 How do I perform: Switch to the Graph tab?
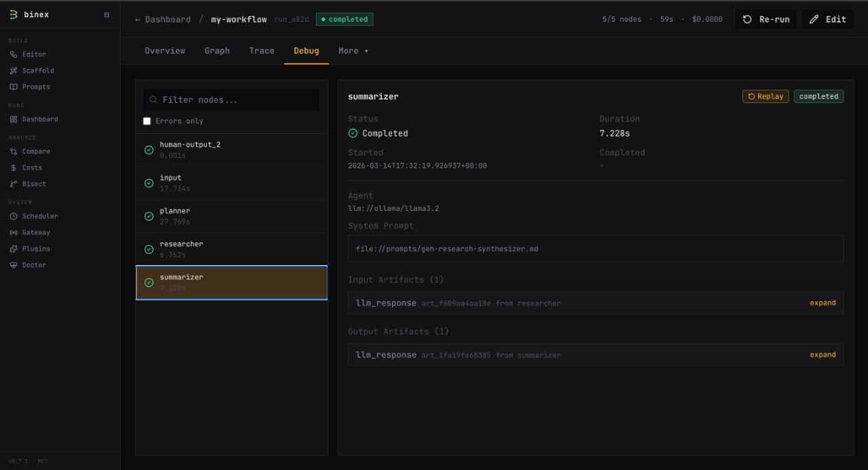217,51
